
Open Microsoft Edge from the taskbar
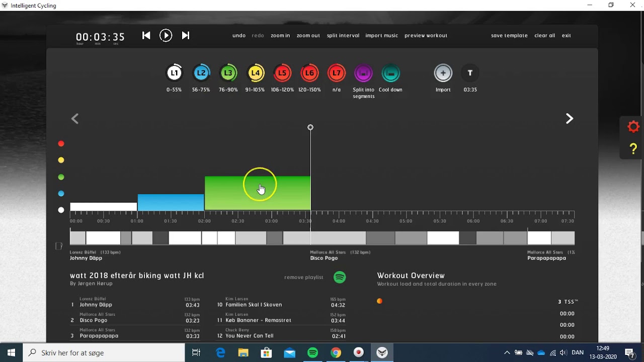(220, 352)
